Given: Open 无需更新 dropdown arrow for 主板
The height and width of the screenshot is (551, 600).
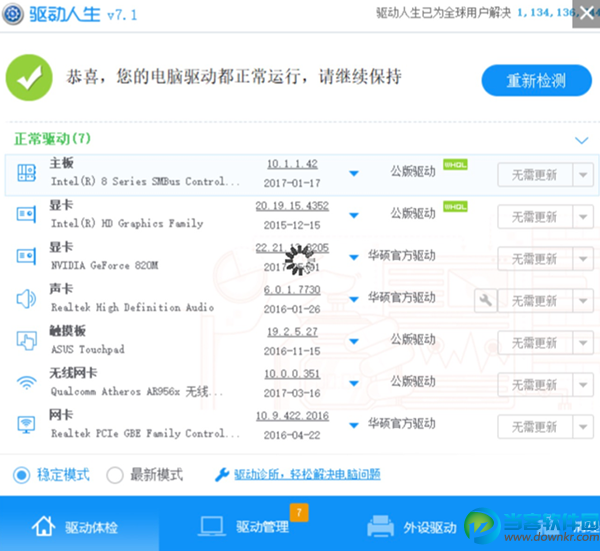Looking at the screenshot, I should coord(583,175).
